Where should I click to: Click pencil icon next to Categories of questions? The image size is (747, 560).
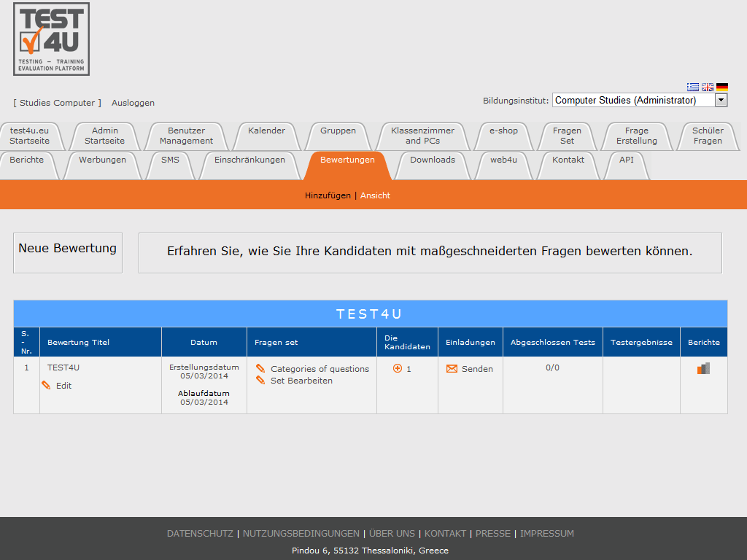tap(260, 368)
